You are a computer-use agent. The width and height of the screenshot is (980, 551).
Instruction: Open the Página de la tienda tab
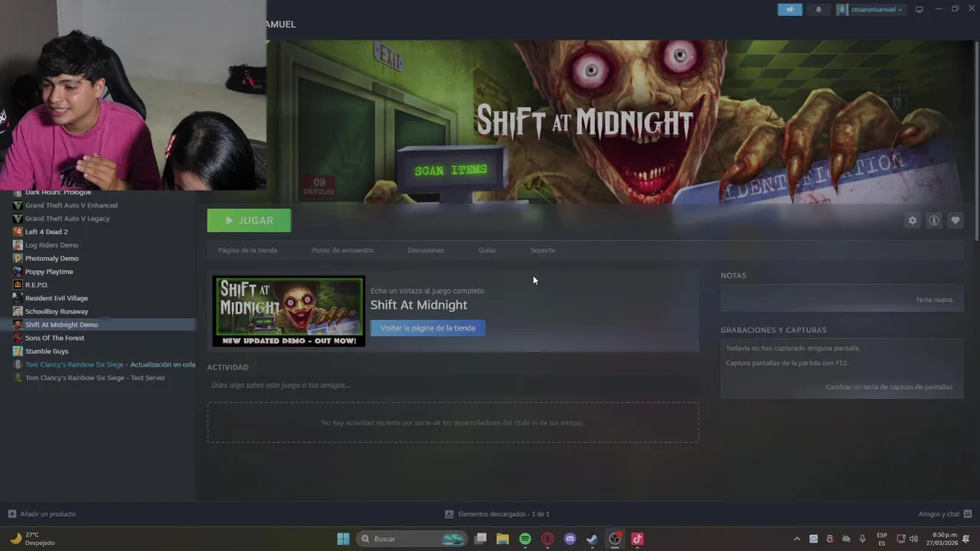247,250
